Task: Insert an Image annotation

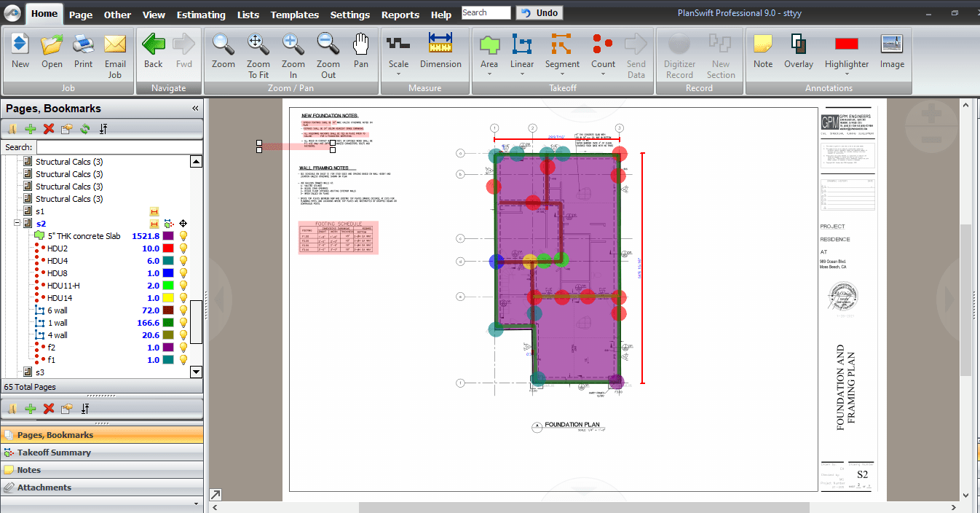Action: (x=892, y=50)
